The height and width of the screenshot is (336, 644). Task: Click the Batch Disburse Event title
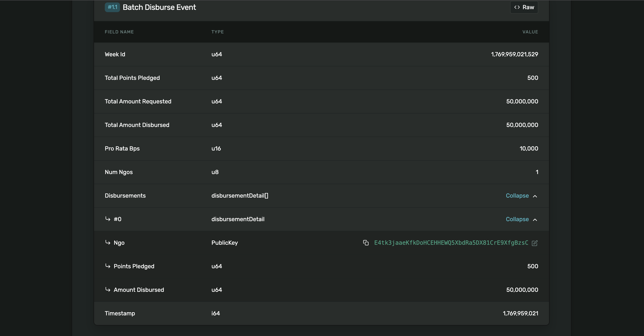tap(159, 7)
